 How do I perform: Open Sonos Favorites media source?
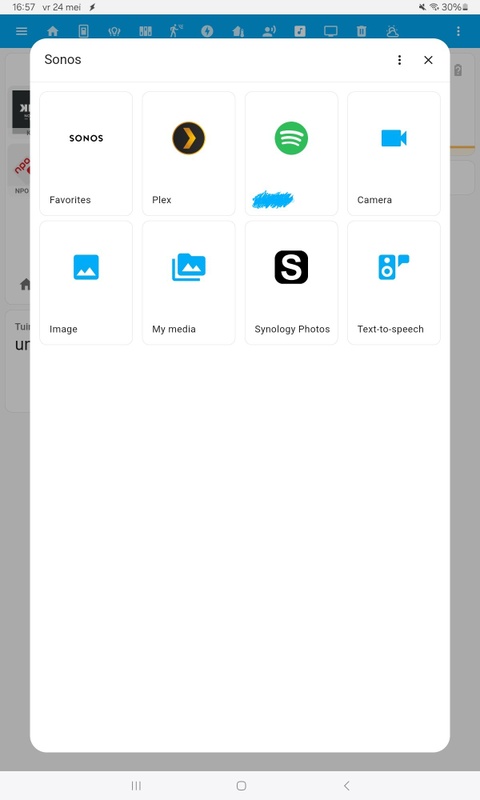tap(86, 154)
